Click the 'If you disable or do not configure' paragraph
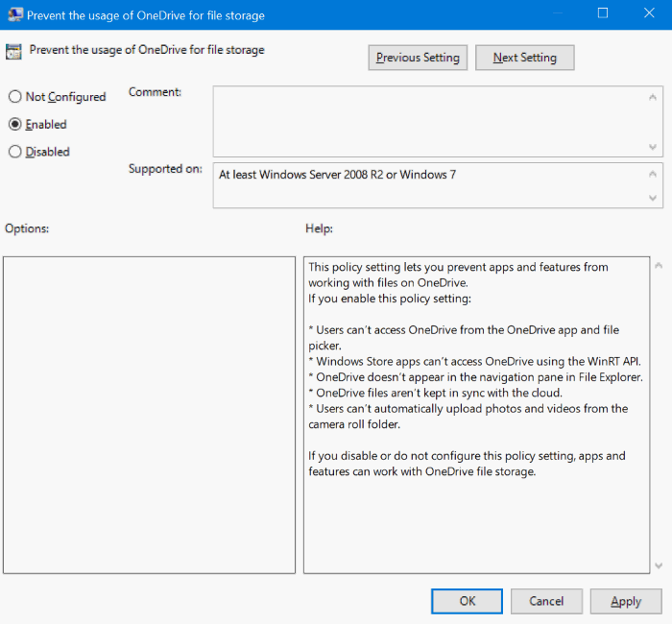Image resolution: width=672 pixels, height=624 pixels. [x=467, y=464]
